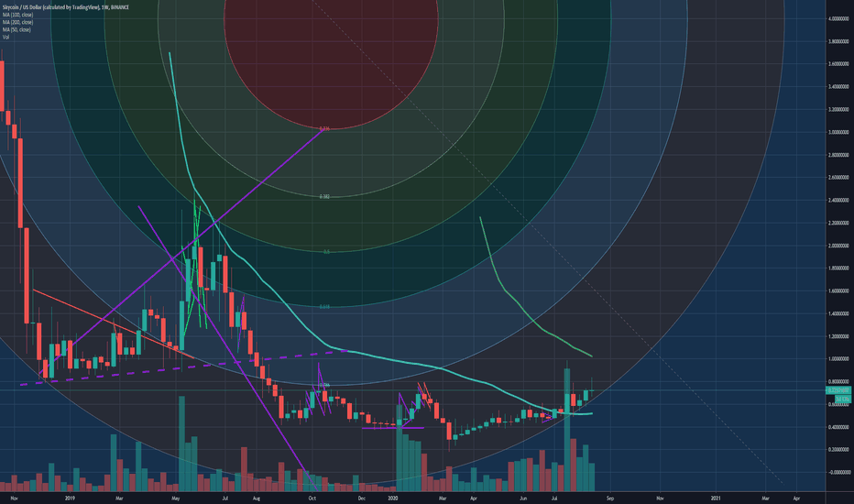Click the countdown label below current price

tap(843, 400)
